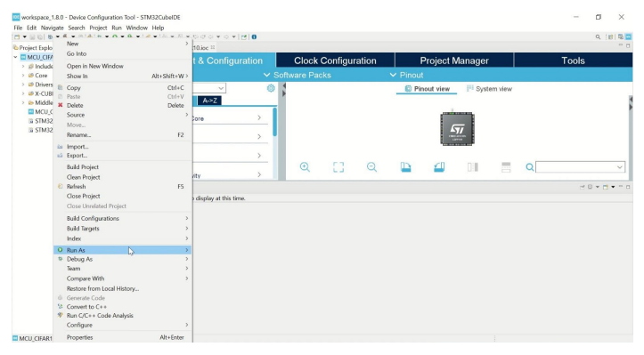The width and height of the screenshot is (644, 355).
Task: Open Compare With submenu
Action: point(123,278)
